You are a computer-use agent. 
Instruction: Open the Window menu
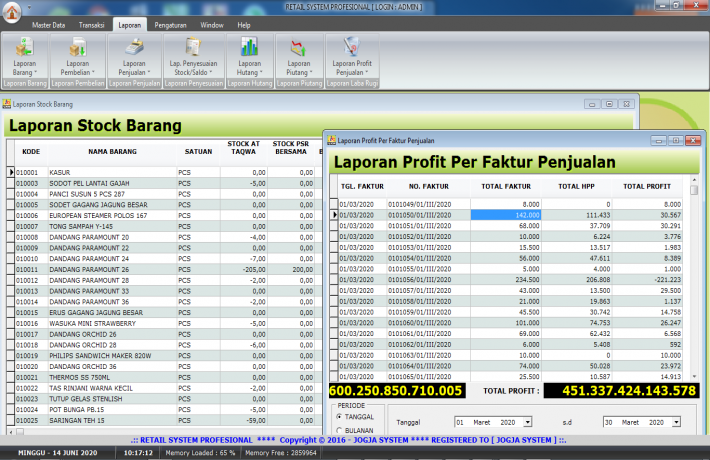(212, 25)
